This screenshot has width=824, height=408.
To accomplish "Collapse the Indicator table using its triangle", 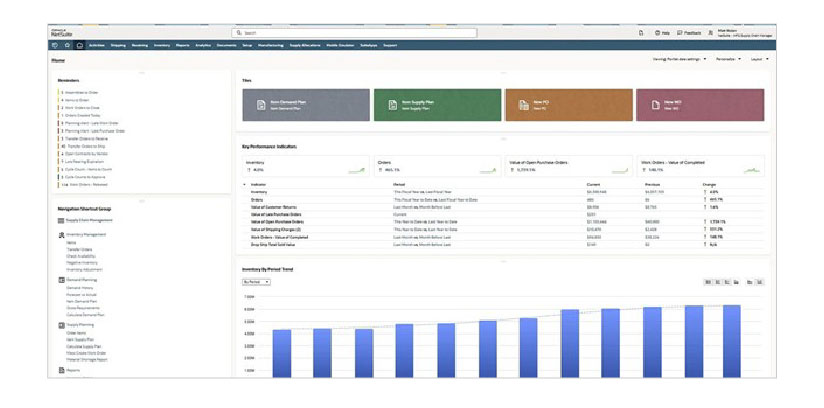I will (244, 185).
